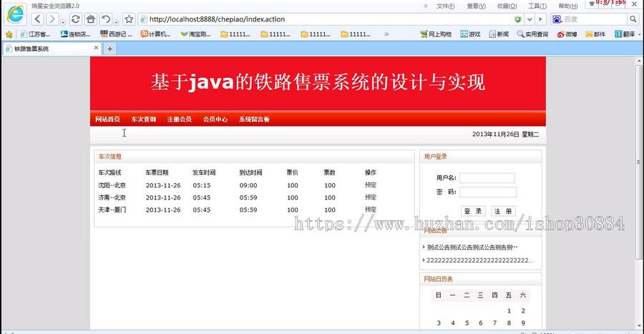Open the 测试公告 announcement link

pyautogui.click(x=472, y=247)
